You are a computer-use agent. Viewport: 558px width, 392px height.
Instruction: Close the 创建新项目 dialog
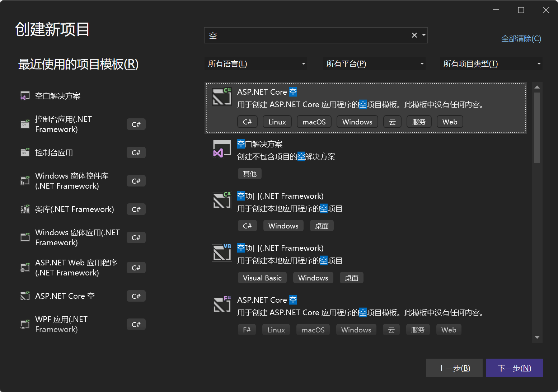546,10
